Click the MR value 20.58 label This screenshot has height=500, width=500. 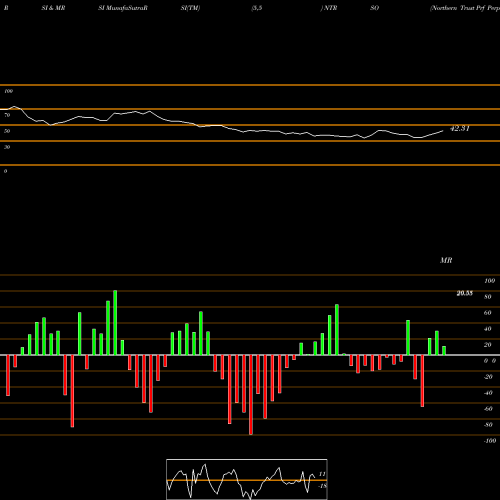(465, 293)
